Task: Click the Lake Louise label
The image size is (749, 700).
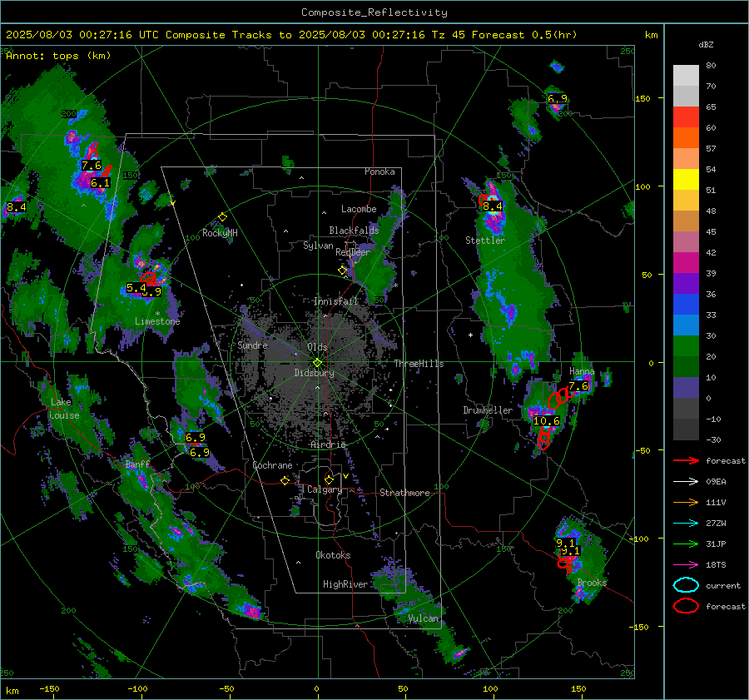Action: point(64,409)
